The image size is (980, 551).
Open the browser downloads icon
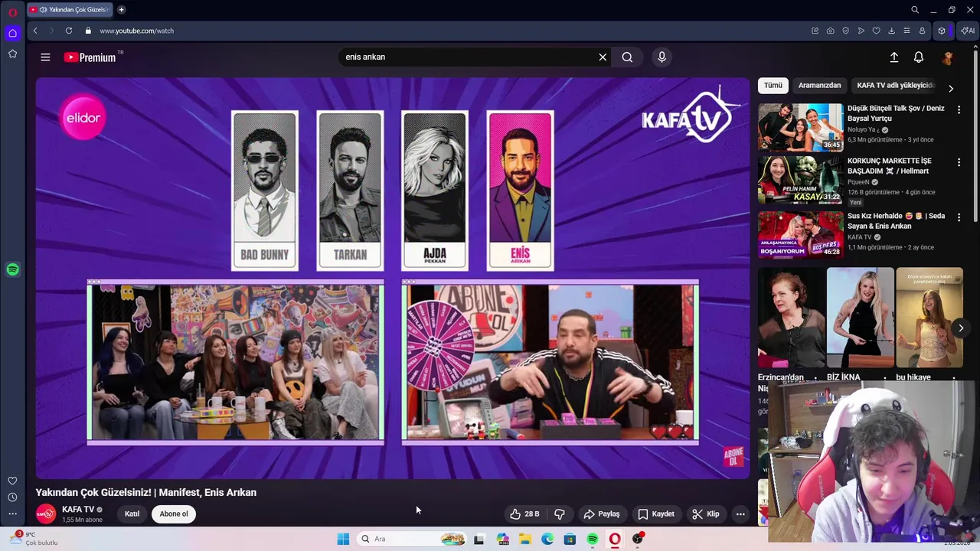click(x=892, y=31)
